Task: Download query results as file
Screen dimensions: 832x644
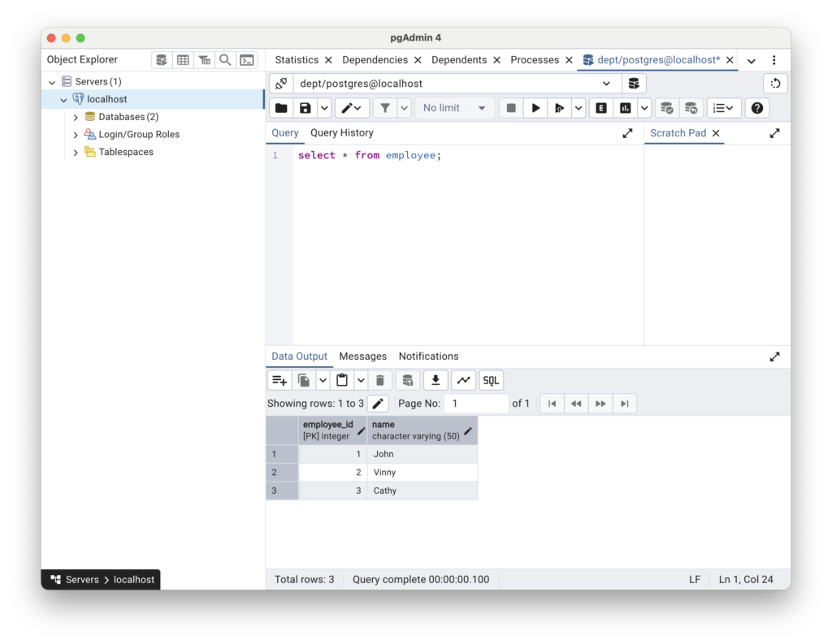Action: point(435,380)
